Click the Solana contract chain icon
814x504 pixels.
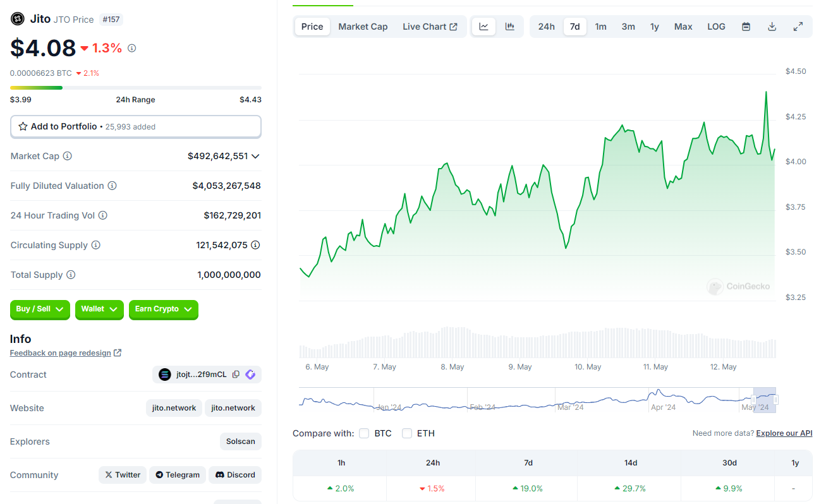(x=165, y=375)
